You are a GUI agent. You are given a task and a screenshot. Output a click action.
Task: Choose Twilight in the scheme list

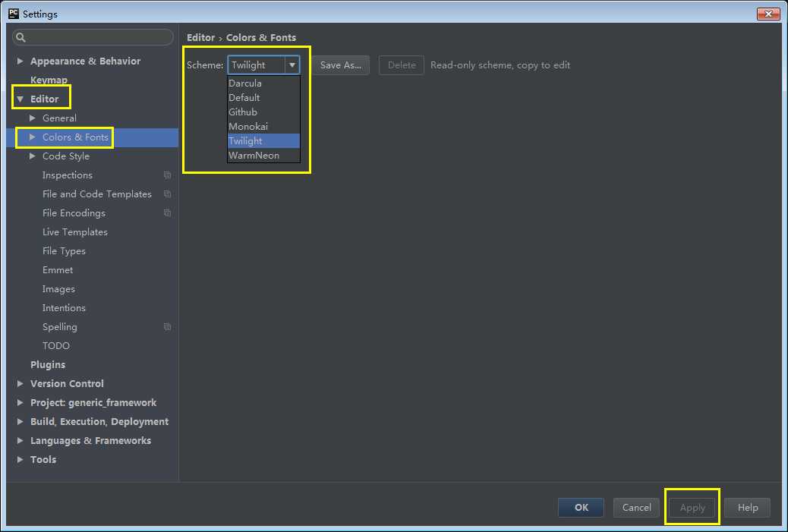(263, 141)
